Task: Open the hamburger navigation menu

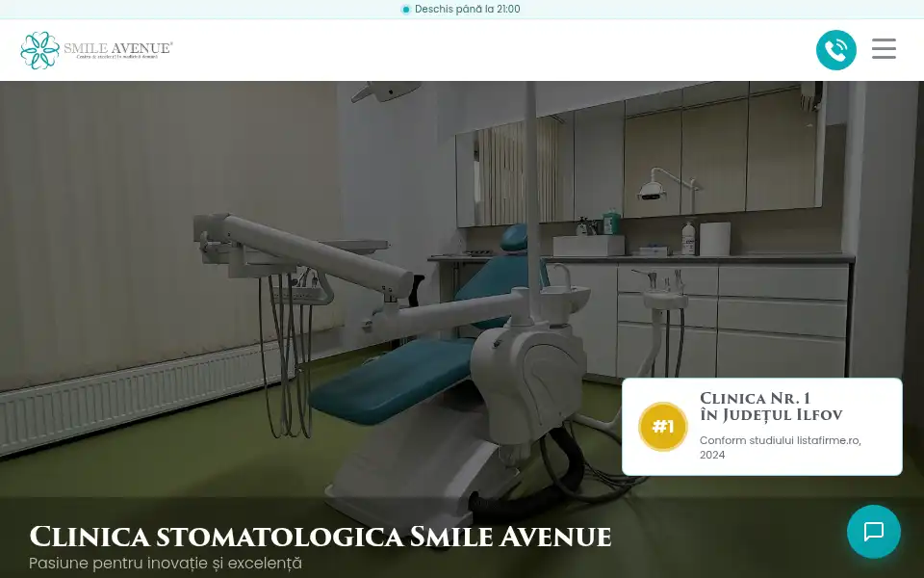Action: [884, 49]
